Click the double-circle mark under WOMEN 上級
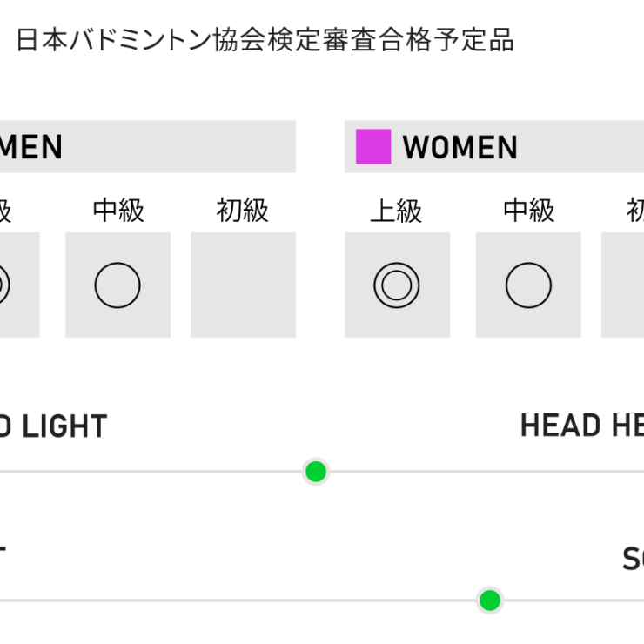The height and width of the screenshot is (644, 644). [397, 285]
